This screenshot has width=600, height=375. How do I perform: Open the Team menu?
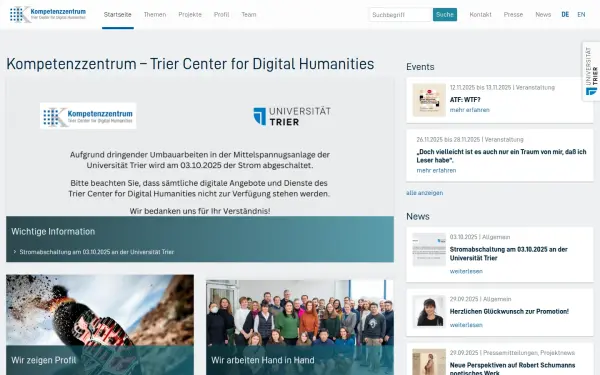(249, 15)
